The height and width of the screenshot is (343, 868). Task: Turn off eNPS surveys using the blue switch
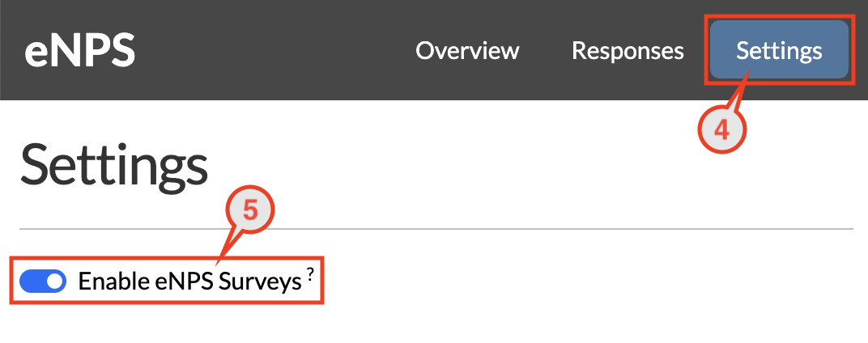pos(43,282)
